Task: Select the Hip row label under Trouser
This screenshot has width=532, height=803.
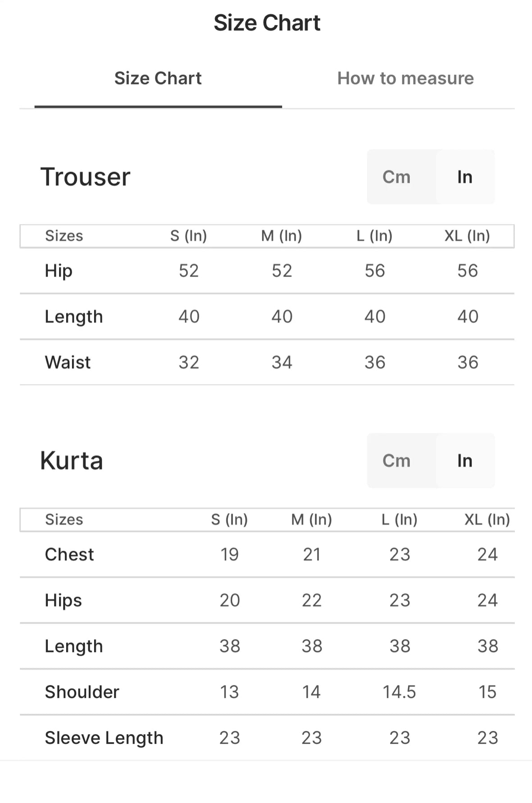Action: pos(59,271)
